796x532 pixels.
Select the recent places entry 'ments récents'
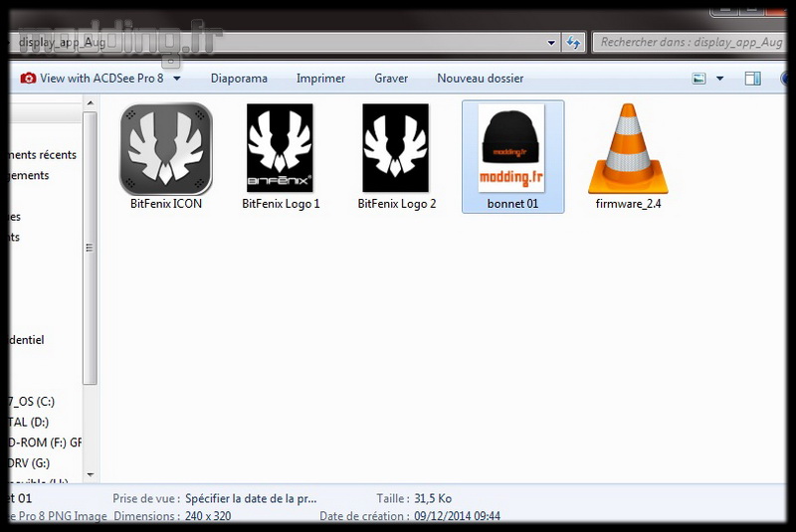pyautogui.click(x=43, y=155)
